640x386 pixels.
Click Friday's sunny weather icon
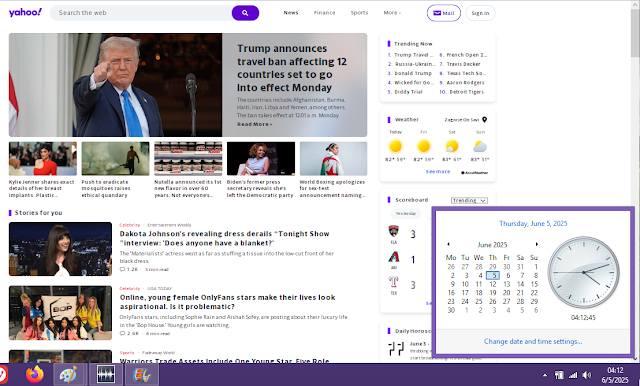[x=424, y=146]
